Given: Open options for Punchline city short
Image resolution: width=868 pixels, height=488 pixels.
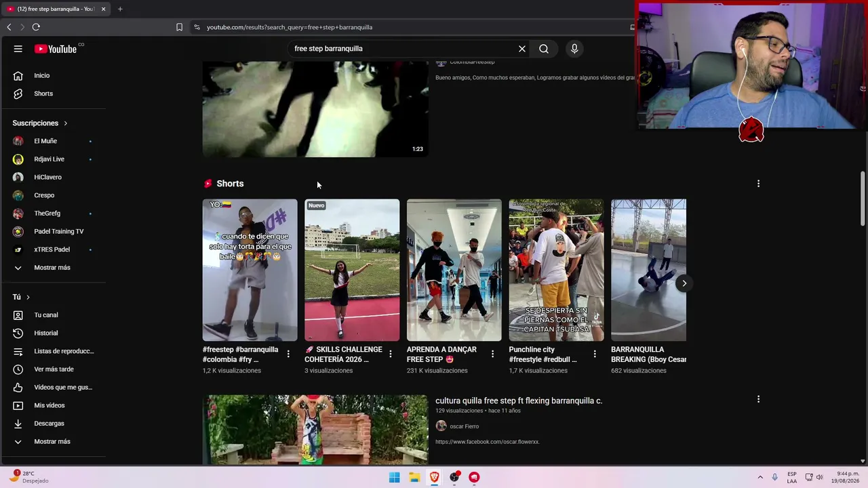Looking at the screenshot, I should (x=595, y=354).
